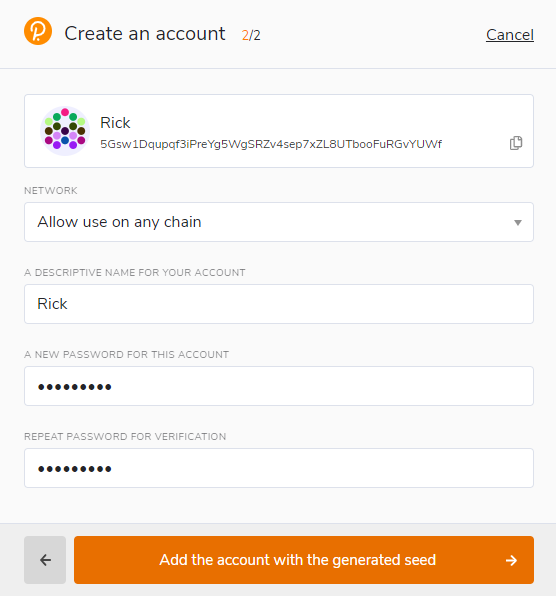
Task: Copy the account address with copy icon
Action: (x=516, y=143)
